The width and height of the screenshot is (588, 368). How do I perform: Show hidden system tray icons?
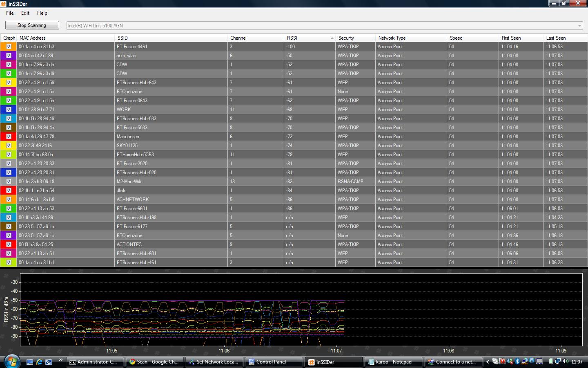[488, 362]
